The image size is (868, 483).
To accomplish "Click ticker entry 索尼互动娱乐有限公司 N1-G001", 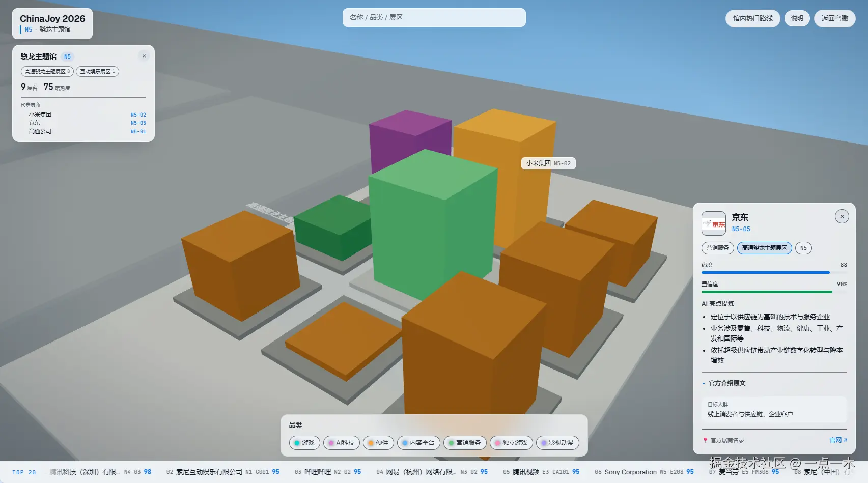I will (222, 472).
